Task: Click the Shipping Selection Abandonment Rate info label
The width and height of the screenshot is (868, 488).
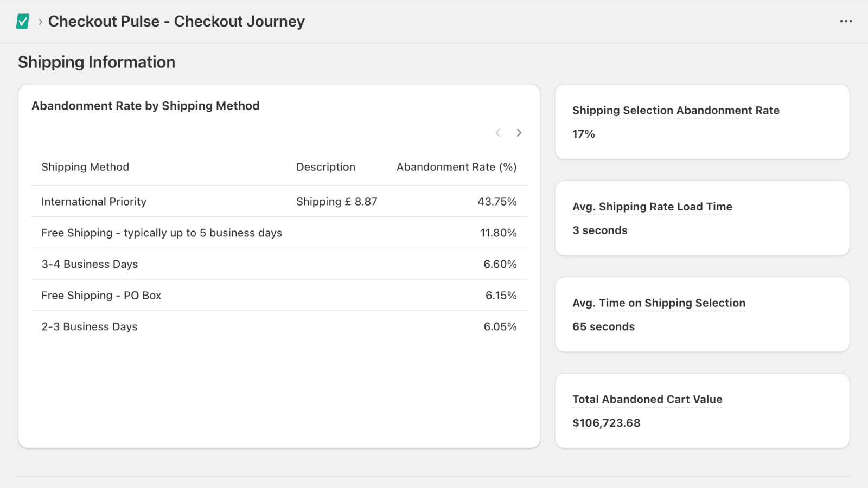Action: [675, 110]
